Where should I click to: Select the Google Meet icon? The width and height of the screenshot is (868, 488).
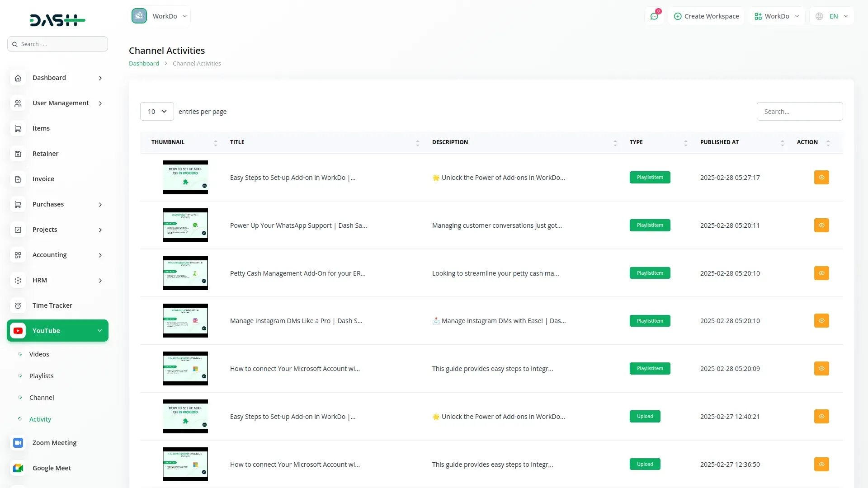pos(18,468)
